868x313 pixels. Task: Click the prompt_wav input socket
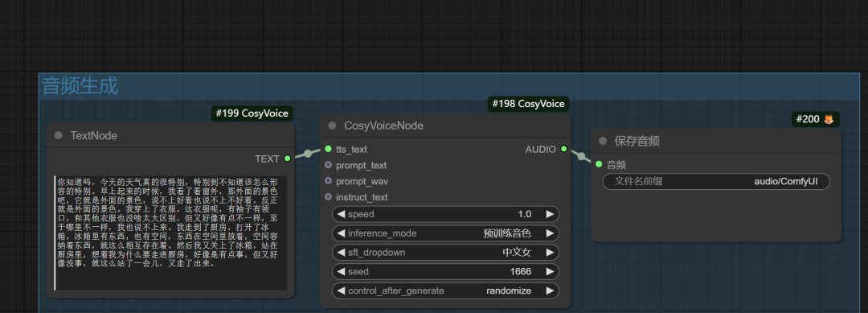(x=328, y=180)
